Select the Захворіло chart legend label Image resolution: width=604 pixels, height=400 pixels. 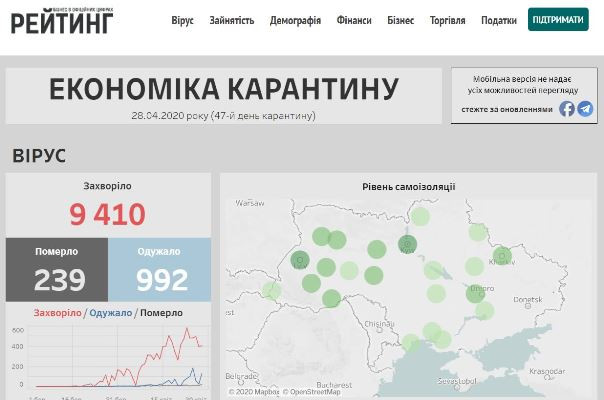point(57,313)
